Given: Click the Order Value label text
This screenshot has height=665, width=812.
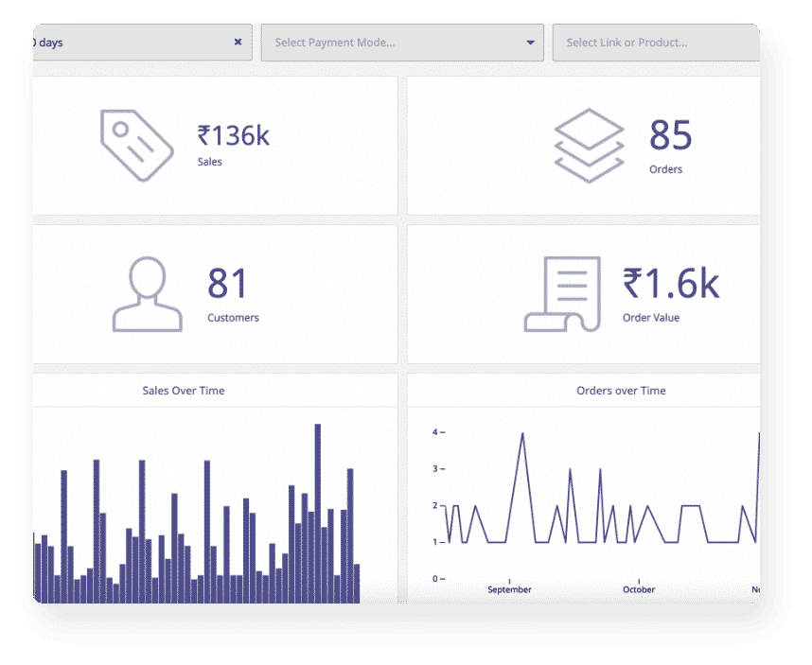Looking at the screenshot, I should tap(651, 318).
